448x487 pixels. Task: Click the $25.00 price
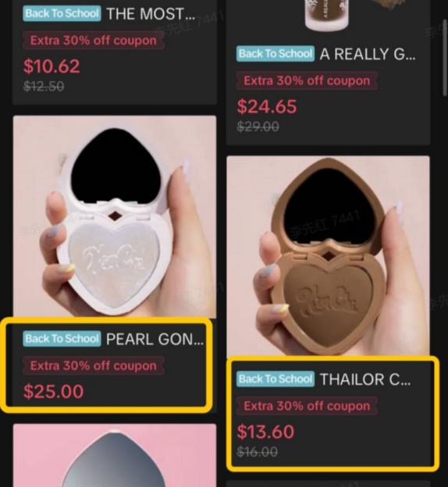click(53, 391)
